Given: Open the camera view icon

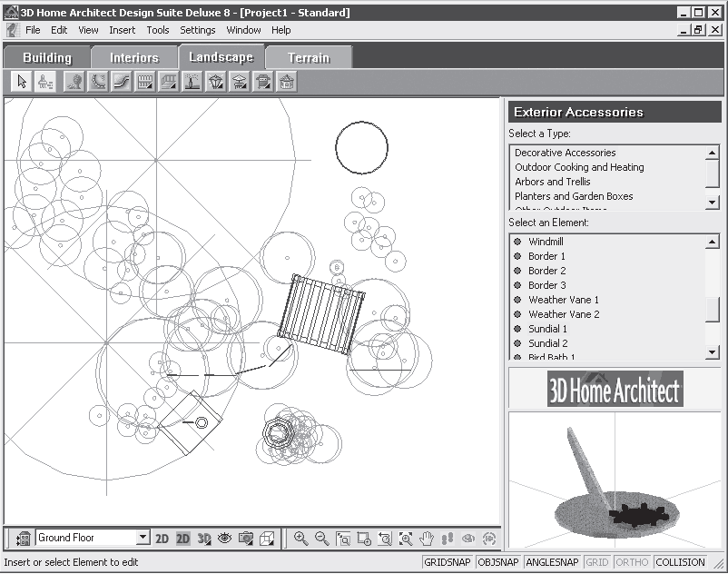Looking at the screenshot, I should [x=245, y=539].
